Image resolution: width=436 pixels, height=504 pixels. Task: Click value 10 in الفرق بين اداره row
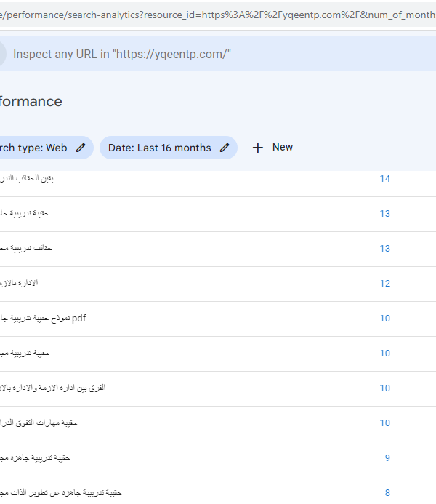pos(385,388)
